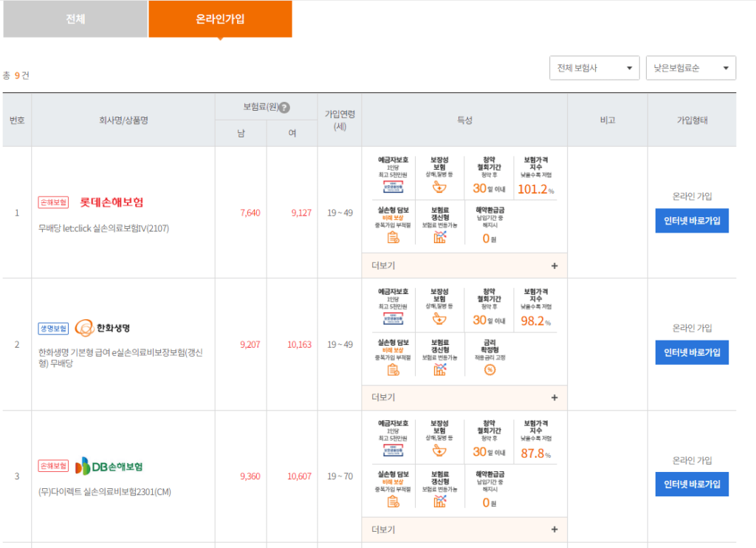Click the 남 premium sub-header
The width and height of the screenshot is (756, 548).
241,133
